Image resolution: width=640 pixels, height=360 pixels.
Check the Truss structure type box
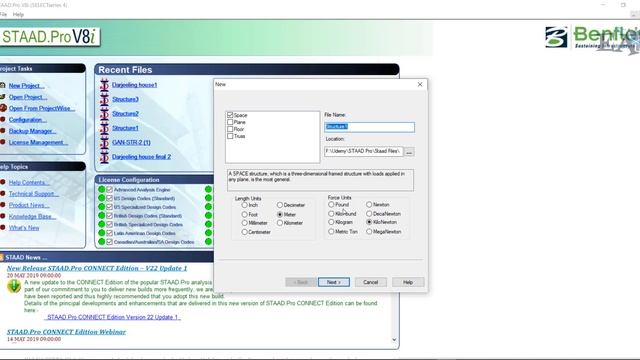(230, 136)
